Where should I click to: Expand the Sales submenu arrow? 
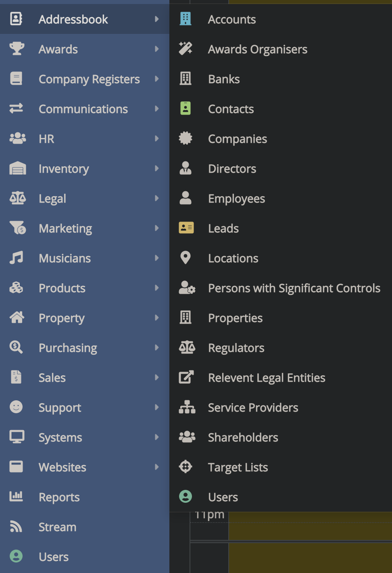[157, 377]
